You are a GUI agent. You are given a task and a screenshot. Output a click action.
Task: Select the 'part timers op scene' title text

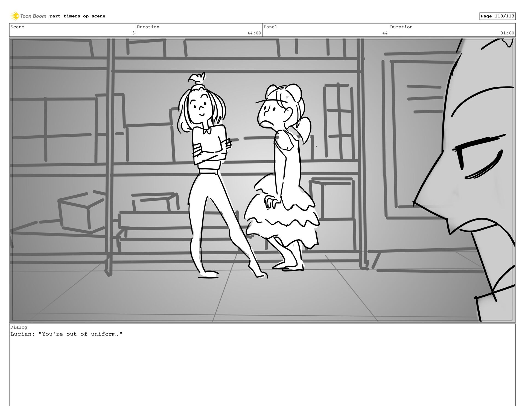77,16
